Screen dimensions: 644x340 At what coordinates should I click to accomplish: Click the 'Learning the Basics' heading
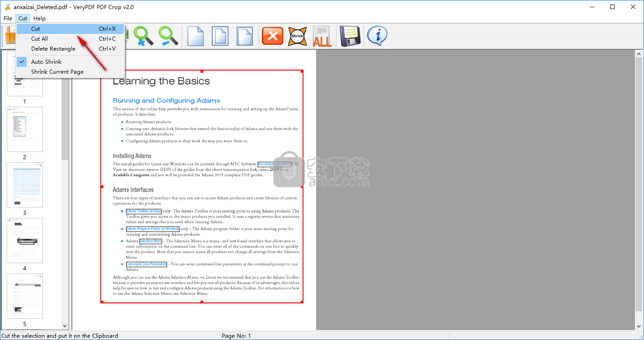[161, 81]
